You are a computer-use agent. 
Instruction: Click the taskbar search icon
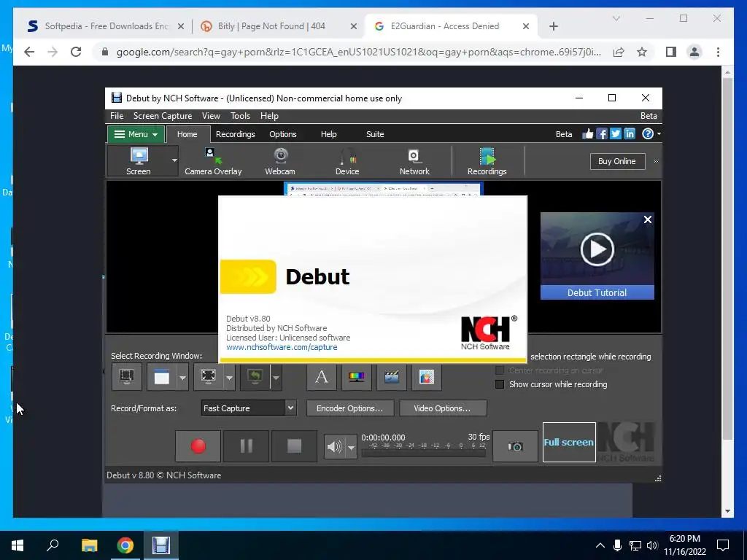53,545
